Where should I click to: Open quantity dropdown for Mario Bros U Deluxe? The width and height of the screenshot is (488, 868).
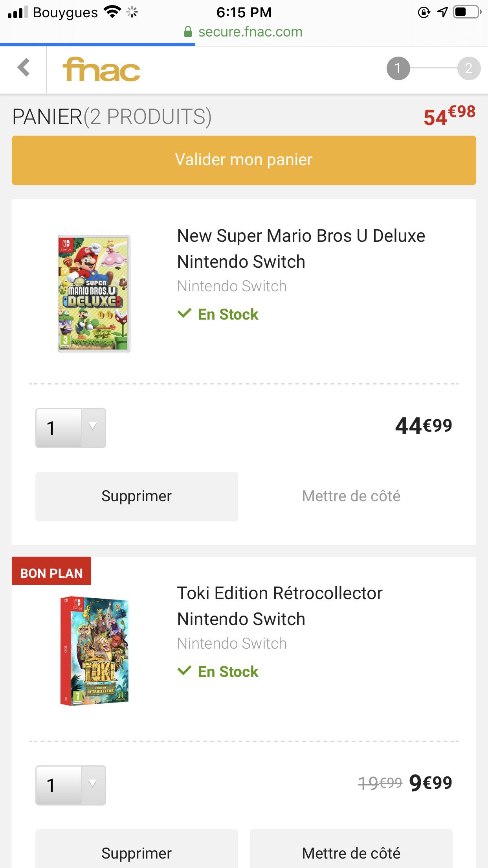coord(71,428)
